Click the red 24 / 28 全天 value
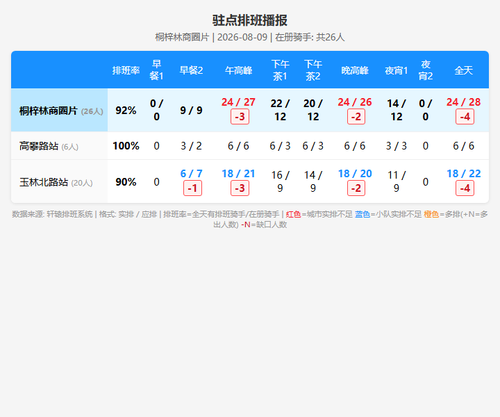The height and width of the screenshot is (417, 500). tap(464, 102)
